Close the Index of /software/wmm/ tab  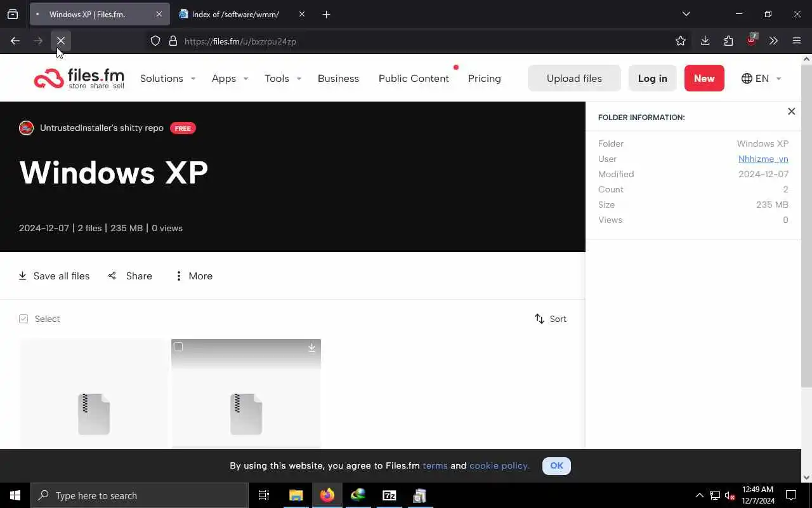[x=302, y=14]
